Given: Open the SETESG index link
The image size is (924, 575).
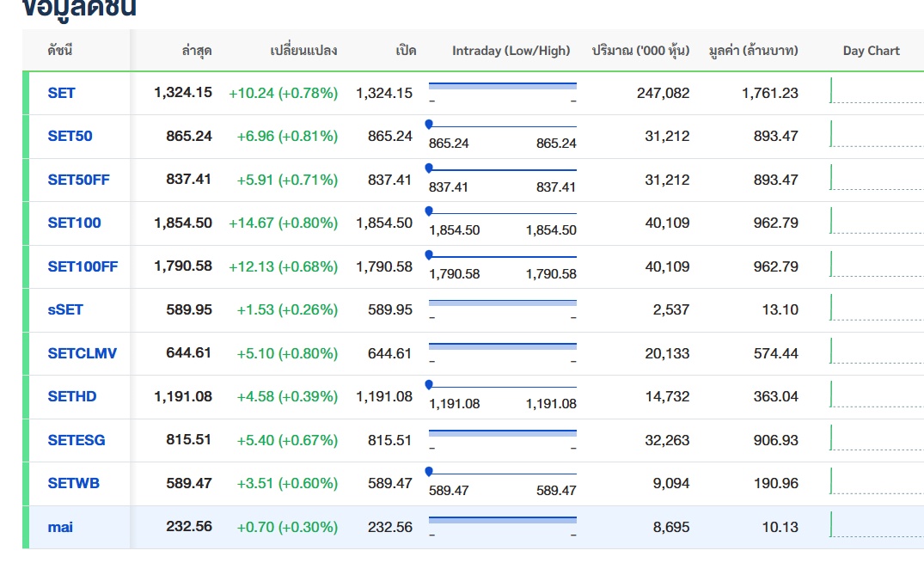Looking at the screenshot, I should click(x=76, y=440).
